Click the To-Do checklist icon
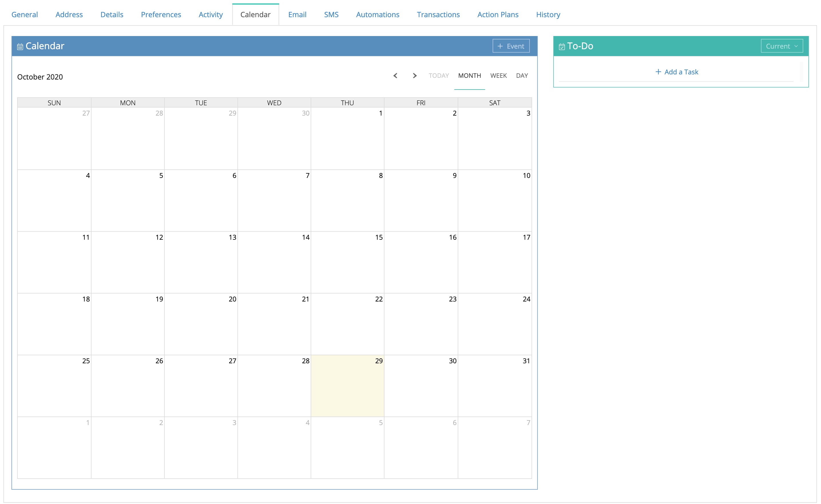This screenshot has width=821, height=504. 562,47
